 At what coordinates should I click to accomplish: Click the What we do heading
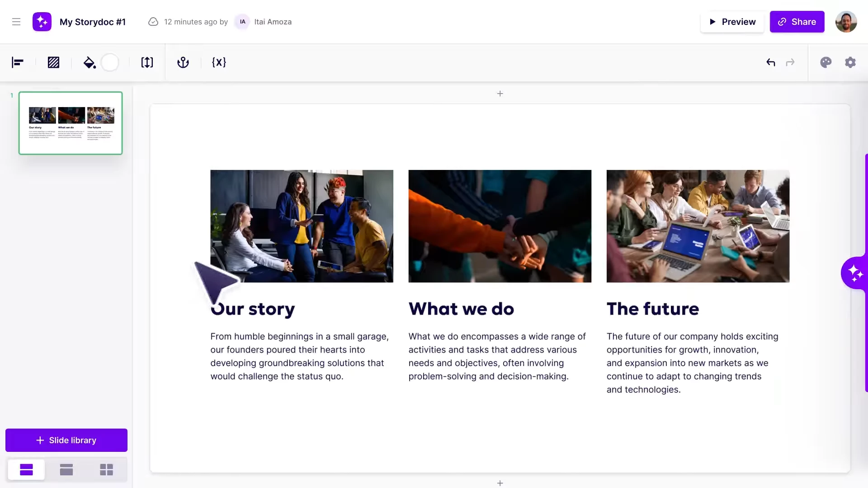pyautogui.click(x=461, y=309)
